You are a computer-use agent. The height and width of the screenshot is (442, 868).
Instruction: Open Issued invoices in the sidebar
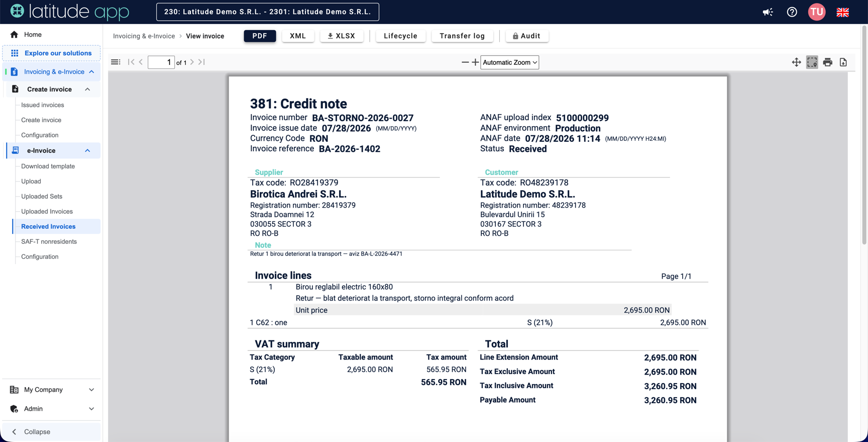pos(43,105)
